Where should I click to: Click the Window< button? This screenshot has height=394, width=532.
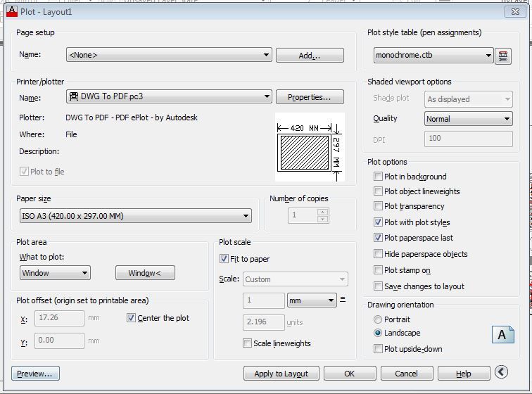pyautogui.click(x=145, y=273)
